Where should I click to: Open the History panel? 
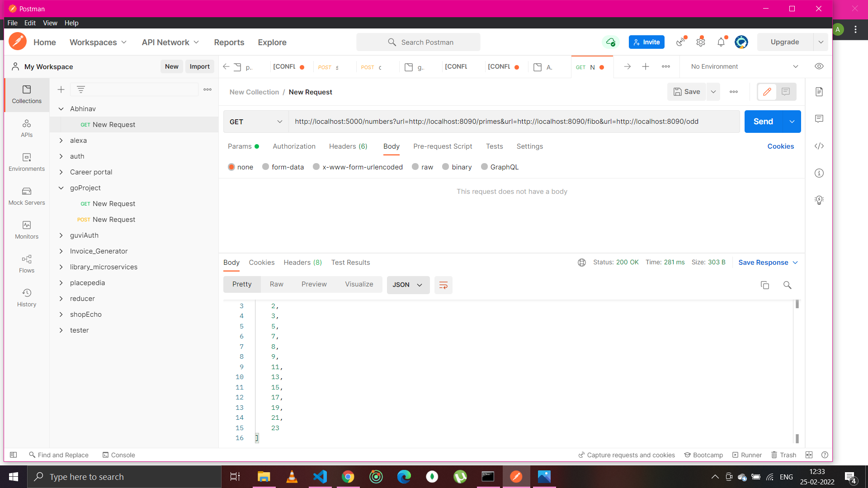[x=26, y=298]
